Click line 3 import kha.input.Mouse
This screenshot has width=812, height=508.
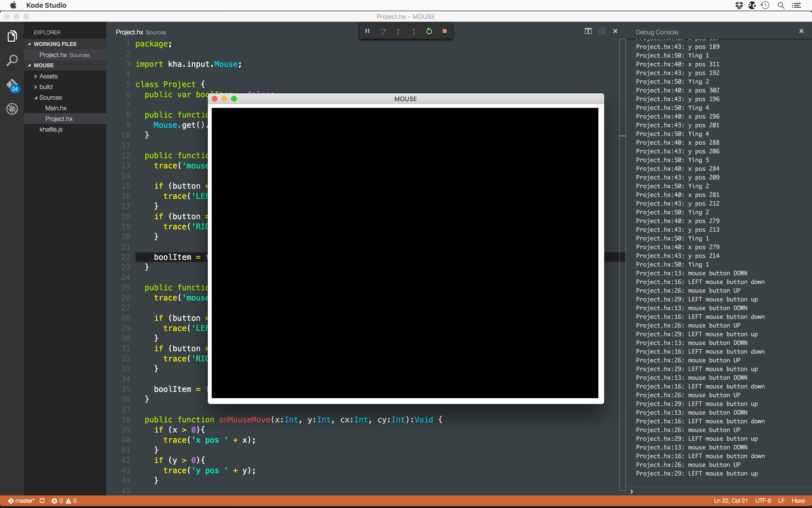pyautogui.click(x=188, y=64)
